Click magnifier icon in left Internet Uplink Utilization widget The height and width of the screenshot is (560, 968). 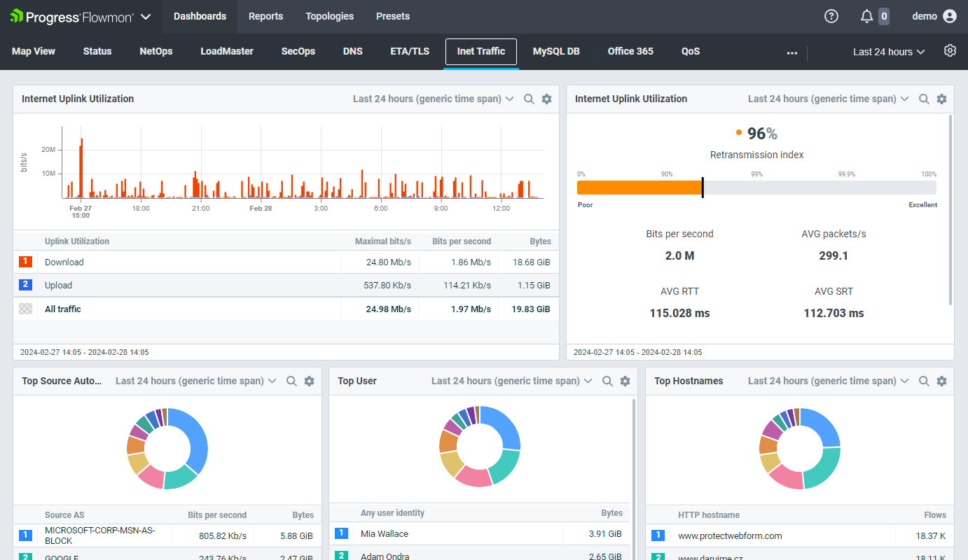click(x=530, y=99)
